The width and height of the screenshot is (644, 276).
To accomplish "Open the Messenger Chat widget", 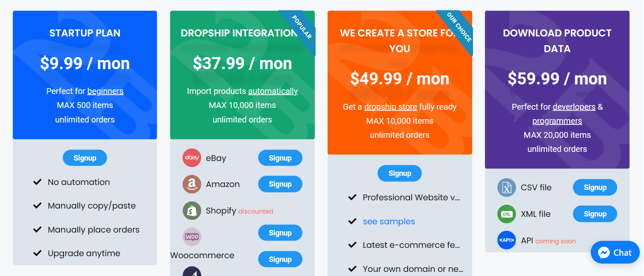I will pos(615,252).
